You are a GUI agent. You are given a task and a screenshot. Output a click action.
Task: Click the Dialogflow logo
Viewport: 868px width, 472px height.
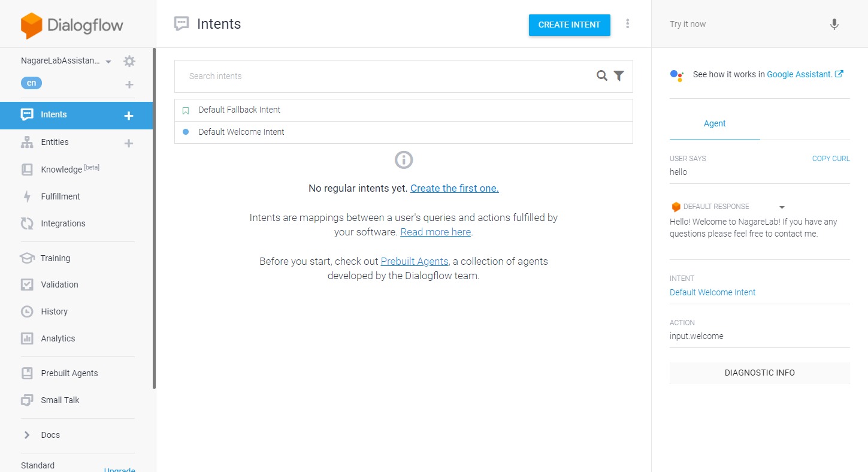click(72, 25)
